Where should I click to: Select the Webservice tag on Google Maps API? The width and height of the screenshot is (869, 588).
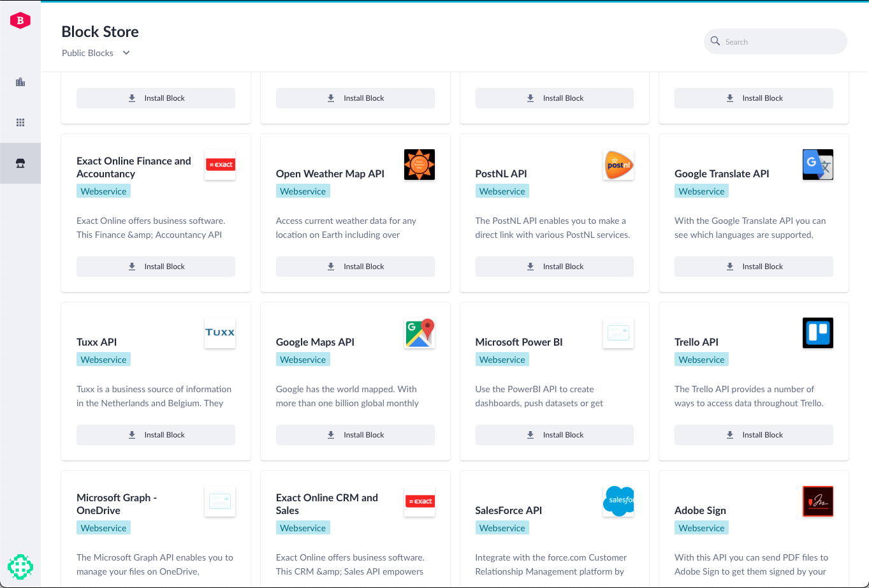(x=303, y=359)
